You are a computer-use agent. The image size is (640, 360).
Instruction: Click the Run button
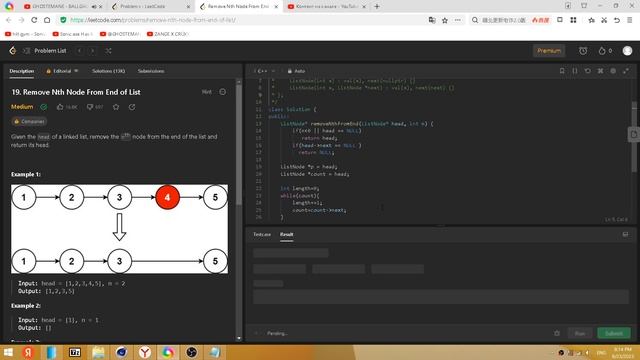pyautogui.click(x=580, y=333)
